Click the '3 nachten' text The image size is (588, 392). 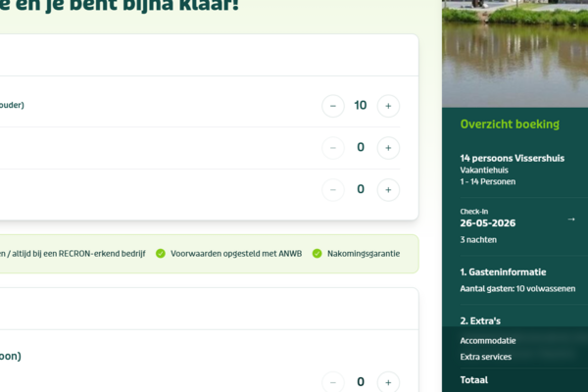[x=478, y=240]
